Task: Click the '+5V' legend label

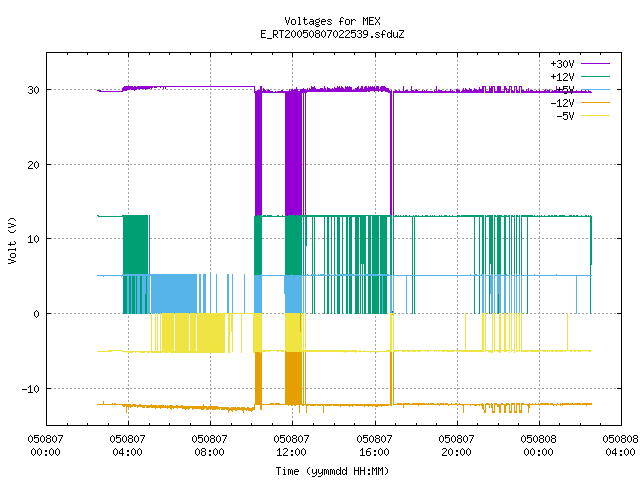Action: pyautogui.click(x=565, y=90)
